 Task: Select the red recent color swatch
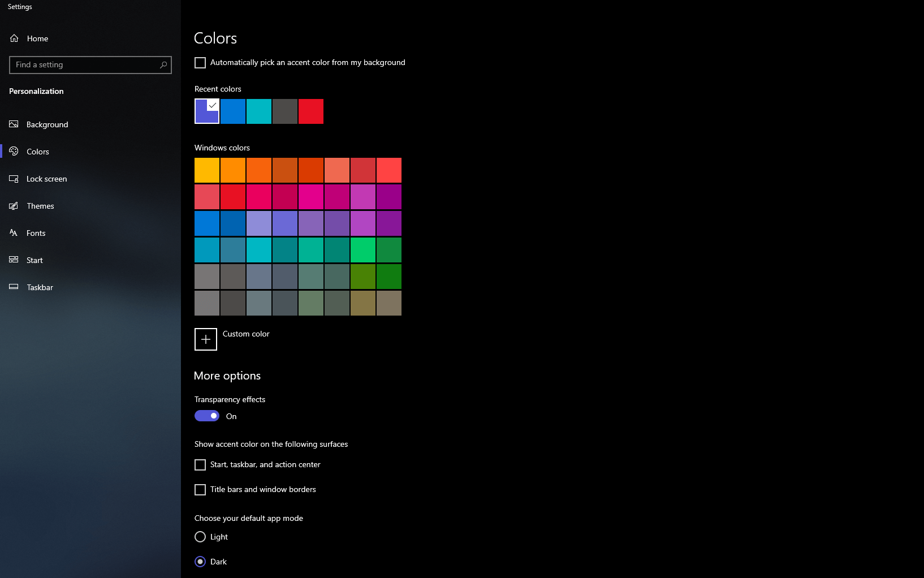point(310,111)
